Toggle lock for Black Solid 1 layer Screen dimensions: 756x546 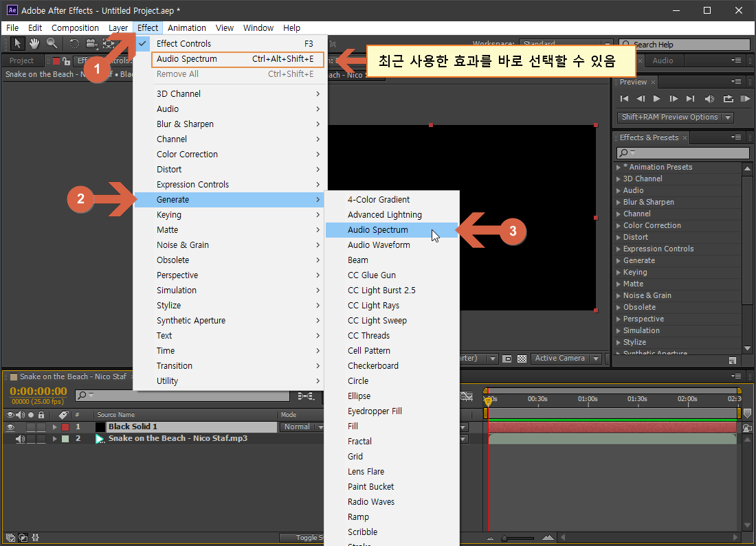click(x=41, y=427)
